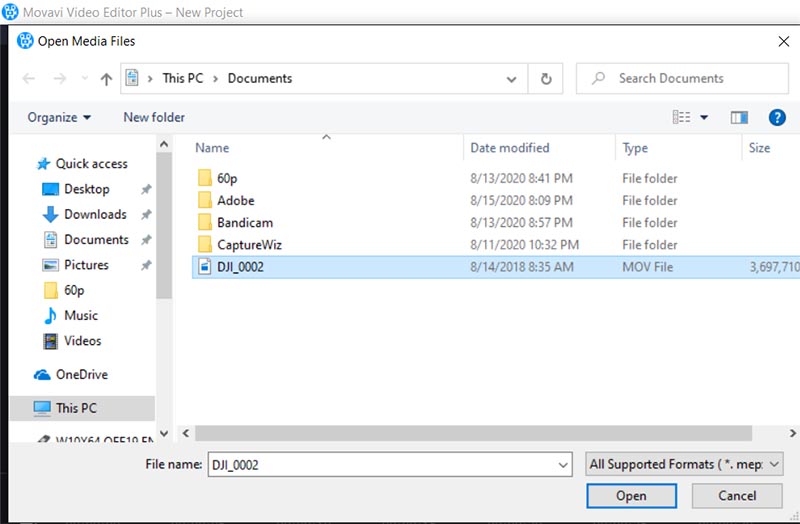Open 60p folder in navigation pane
This screenshot has height=524, width=800.
click(x=64, y=290)
